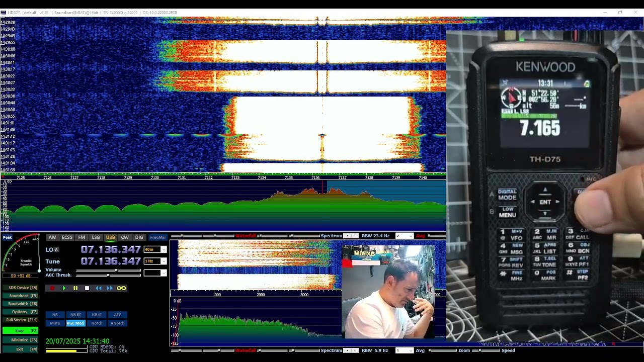Toggle the AGC Med button
644x362 pixels.
coord(75,323)
